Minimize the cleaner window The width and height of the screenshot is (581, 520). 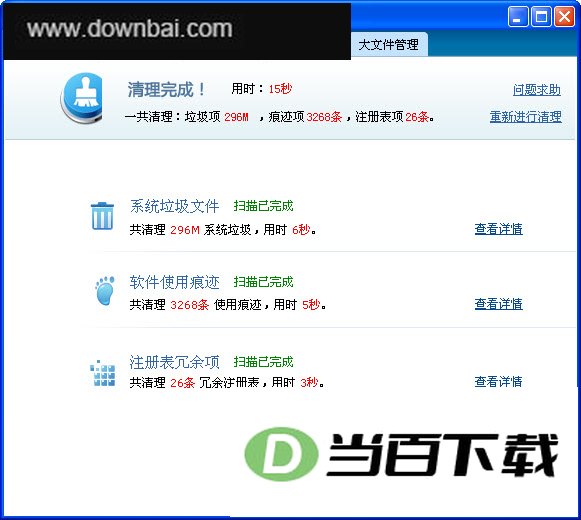click(x=518, y=17)
